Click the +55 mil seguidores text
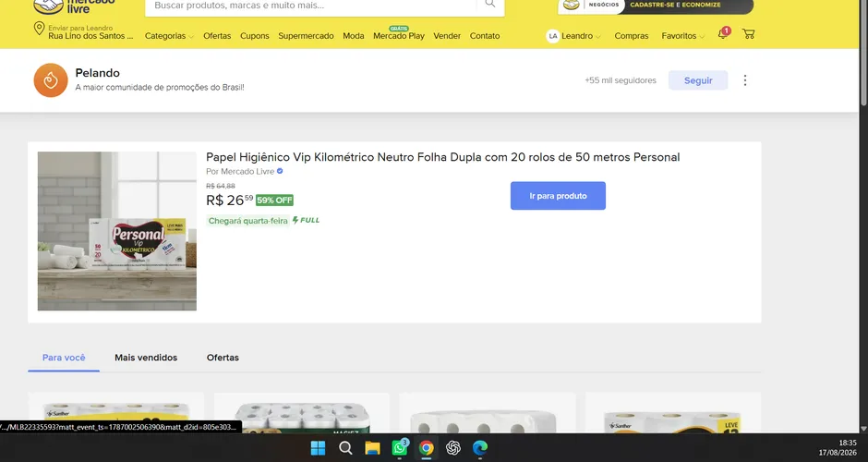868x462 pixels. (x=621, y=80)
